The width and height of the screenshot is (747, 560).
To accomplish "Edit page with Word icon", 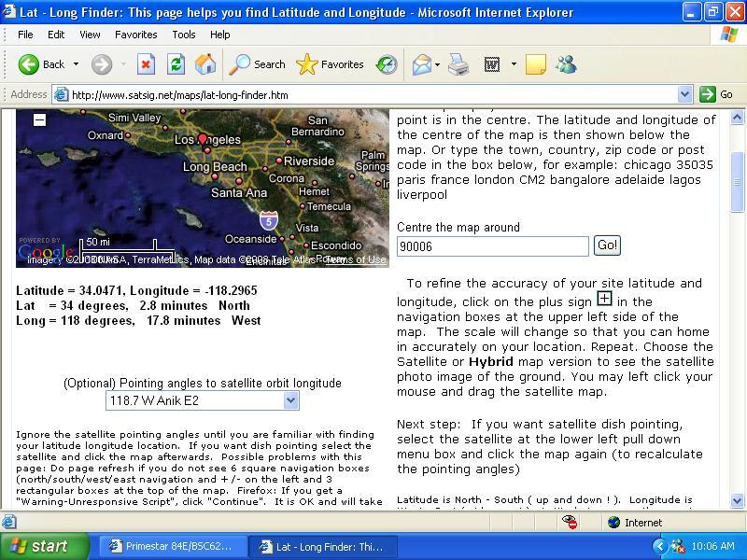I will click(492, 64).
